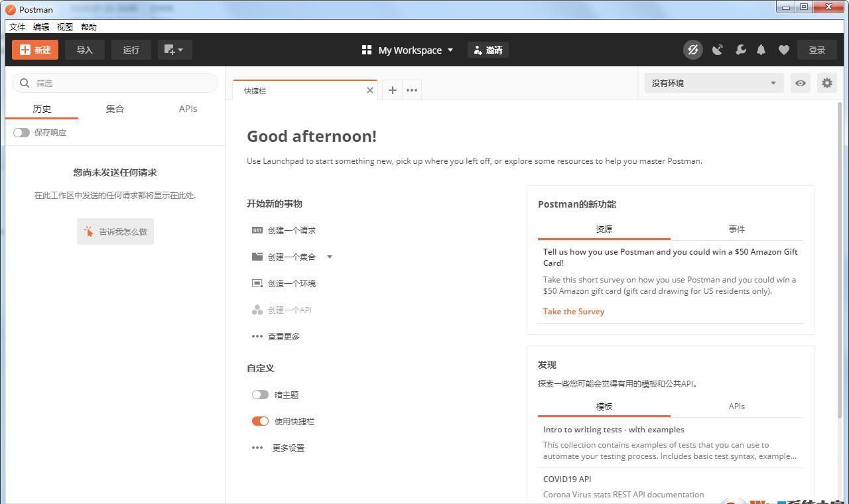Open the tab options three-dots menu
849x504 pixels.
tap(412, 90)
